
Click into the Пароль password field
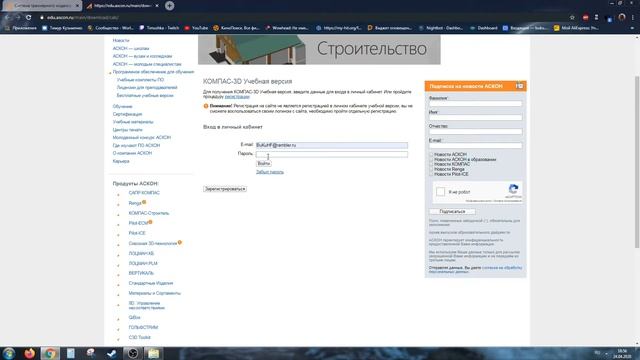click(331, 154)
